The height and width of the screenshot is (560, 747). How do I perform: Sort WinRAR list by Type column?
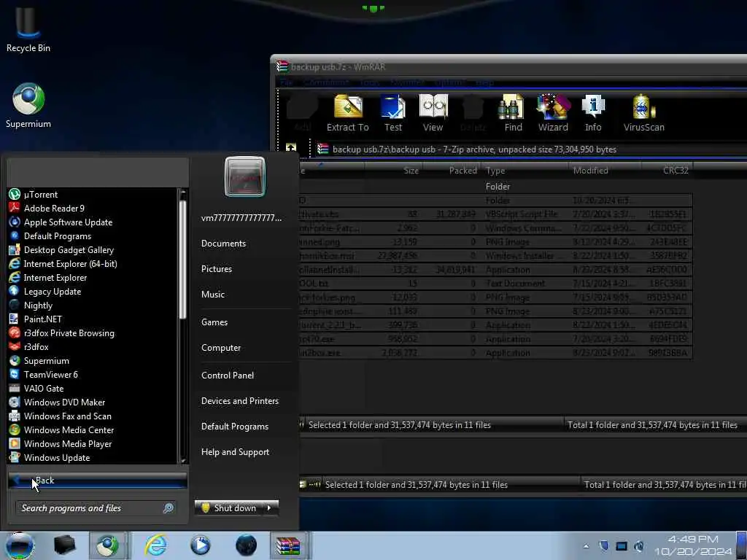(525, 171)
